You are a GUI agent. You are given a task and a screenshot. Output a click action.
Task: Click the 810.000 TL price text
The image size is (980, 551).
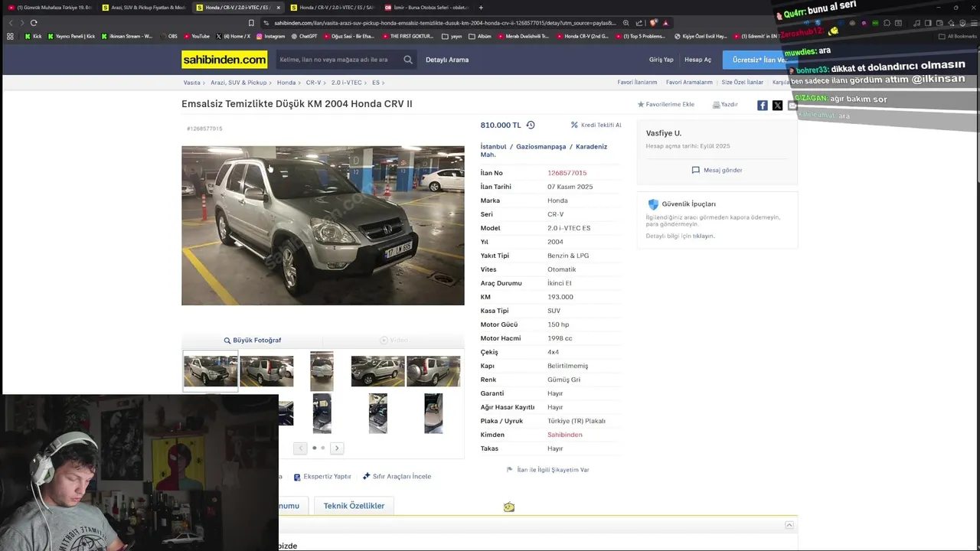click(x=501, y=125)
